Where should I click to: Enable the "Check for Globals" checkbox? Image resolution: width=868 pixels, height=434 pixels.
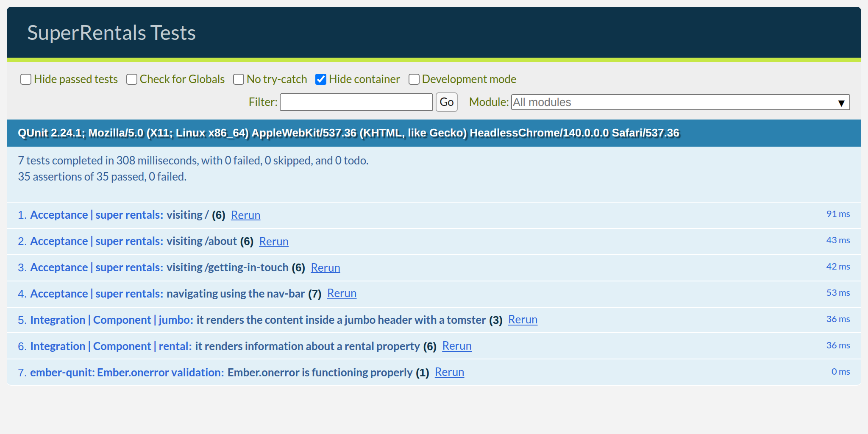click(132, 79)
